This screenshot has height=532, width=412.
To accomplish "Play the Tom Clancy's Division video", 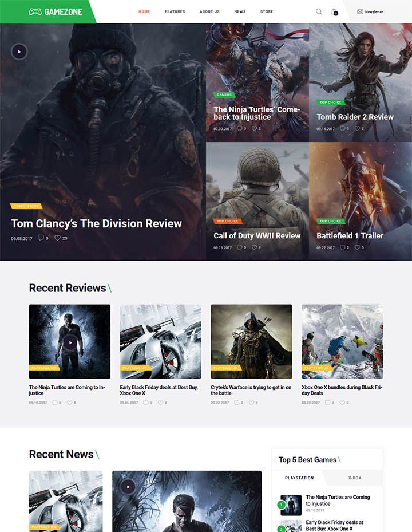I will tap(19, 52).
